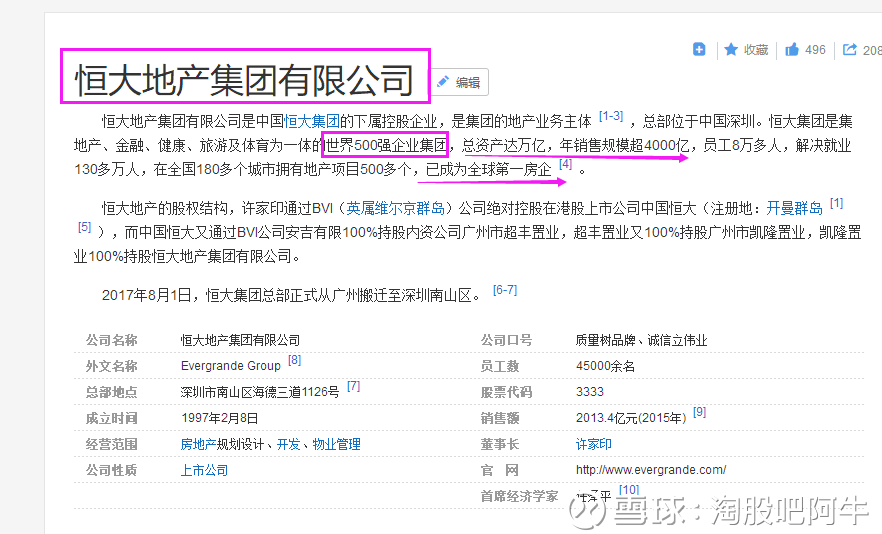
Task: Open the 英属维尔京群岛 link
Action: click(395, 208)
